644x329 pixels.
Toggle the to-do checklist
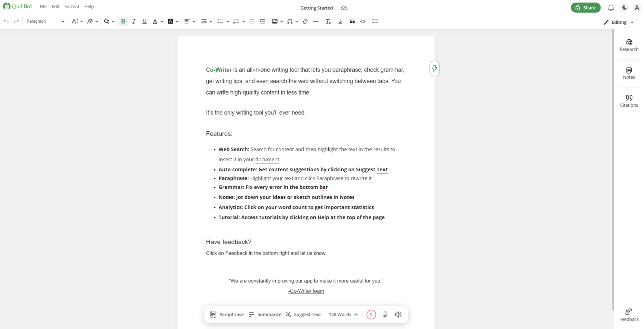[375, 21]
